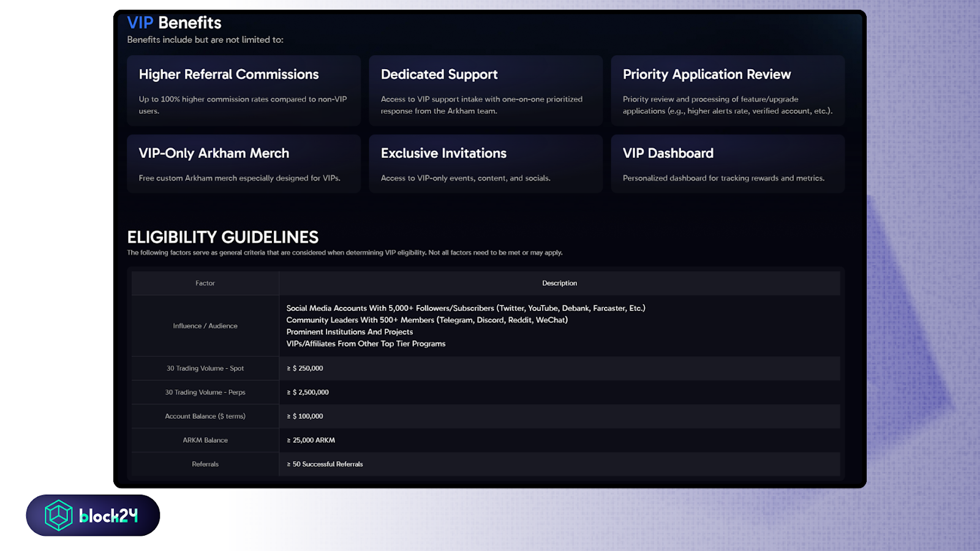The image size is (980, 551).
Task: Click the '≥ $ 250,000' value
Action: point(305,368)
